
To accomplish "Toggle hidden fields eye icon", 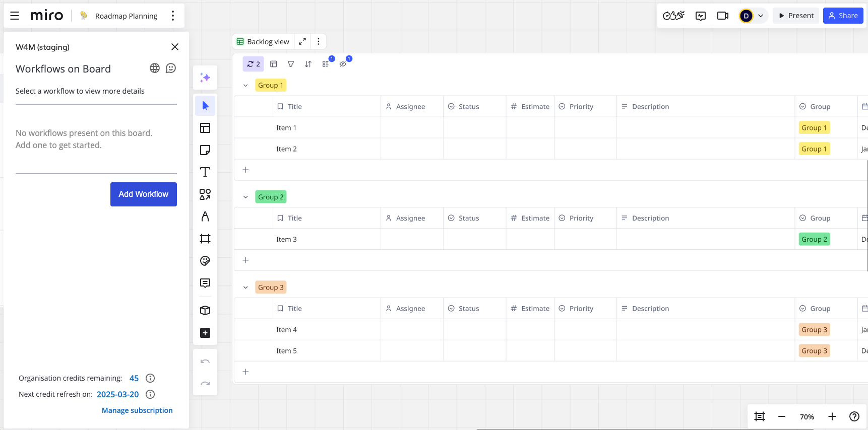I will [343, 64].
